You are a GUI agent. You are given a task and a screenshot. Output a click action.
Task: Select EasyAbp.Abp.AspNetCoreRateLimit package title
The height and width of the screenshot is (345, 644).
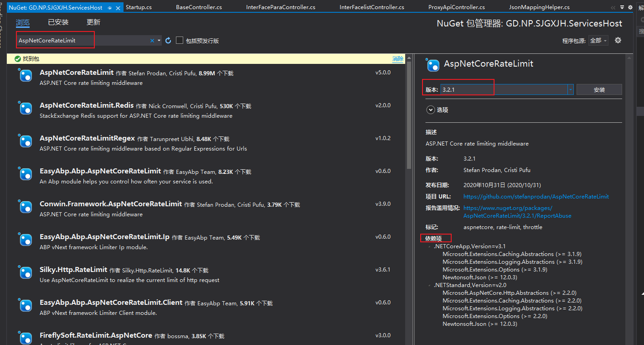pyautogui.click(x=100, y=171)
